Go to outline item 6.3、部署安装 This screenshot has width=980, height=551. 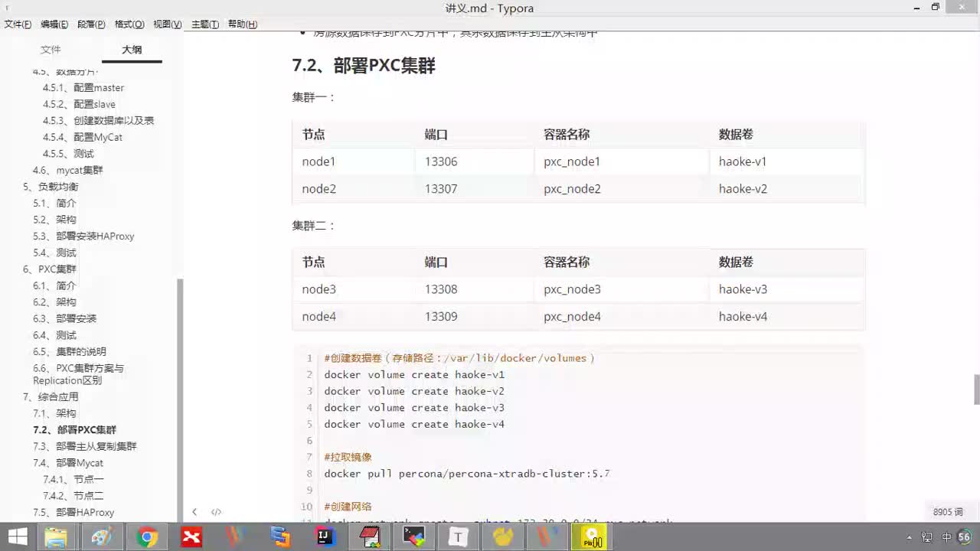point(65,318)
